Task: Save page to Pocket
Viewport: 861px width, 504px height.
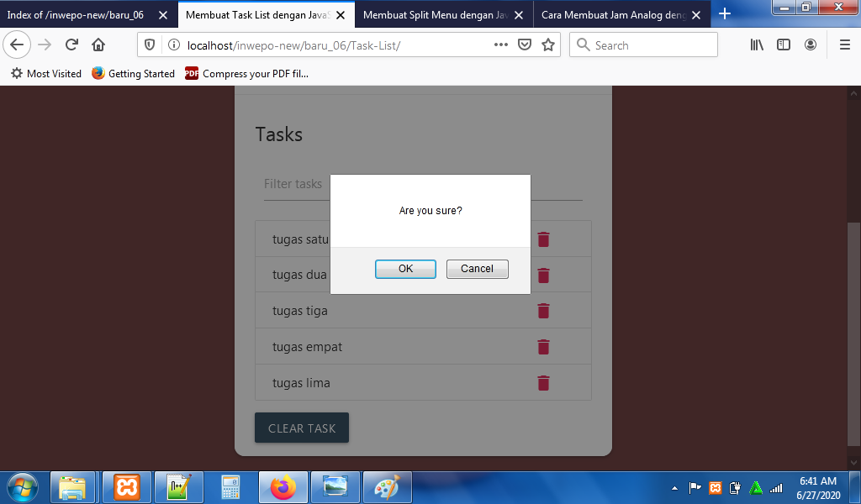Action: [x=525, y=45]
